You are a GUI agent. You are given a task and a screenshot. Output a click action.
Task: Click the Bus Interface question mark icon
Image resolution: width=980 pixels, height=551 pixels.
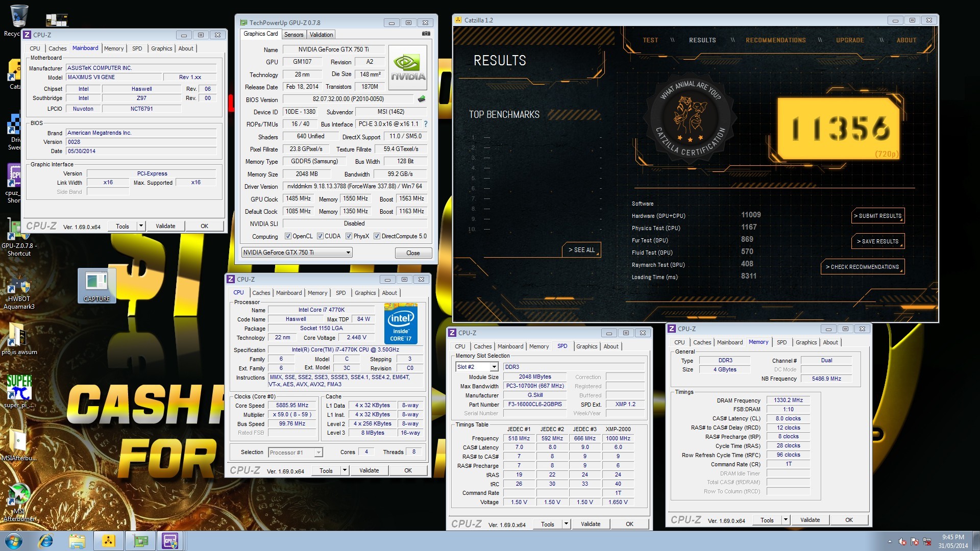coord(426,124)
